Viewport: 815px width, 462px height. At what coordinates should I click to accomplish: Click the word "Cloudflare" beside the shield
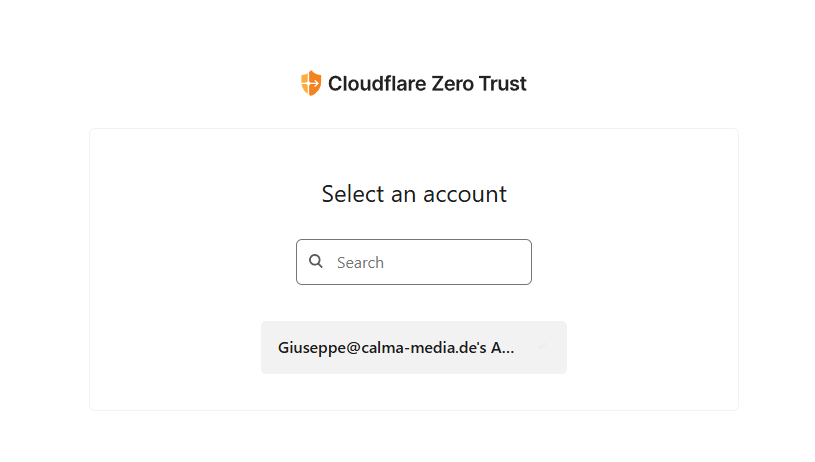(377, 84)
